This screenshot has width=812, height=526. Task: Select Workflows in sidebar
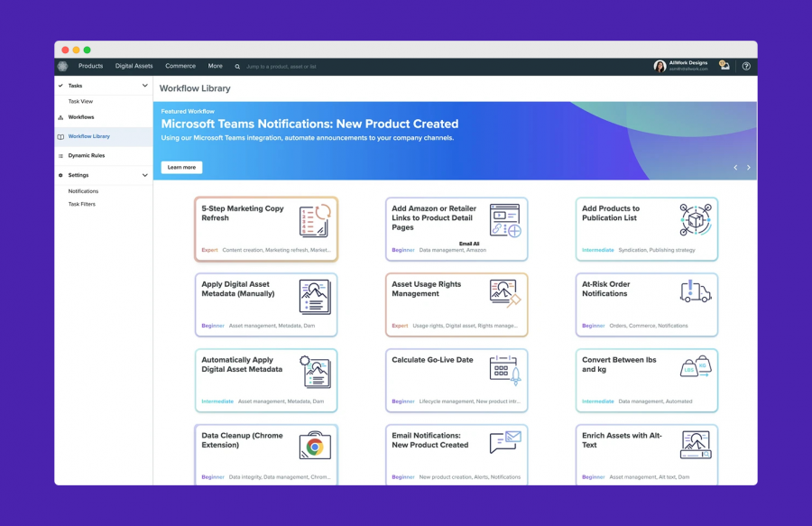point(81,117)
